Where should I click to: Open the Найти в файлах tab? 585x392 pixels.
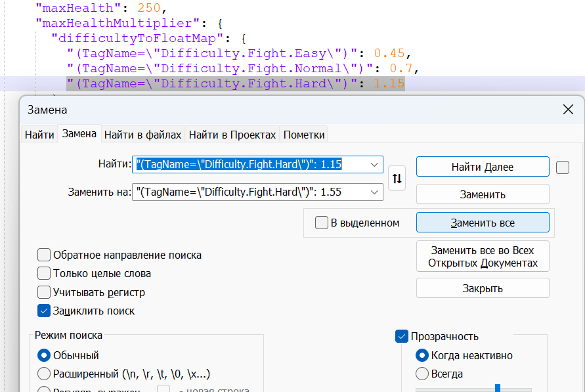(142, 135)
